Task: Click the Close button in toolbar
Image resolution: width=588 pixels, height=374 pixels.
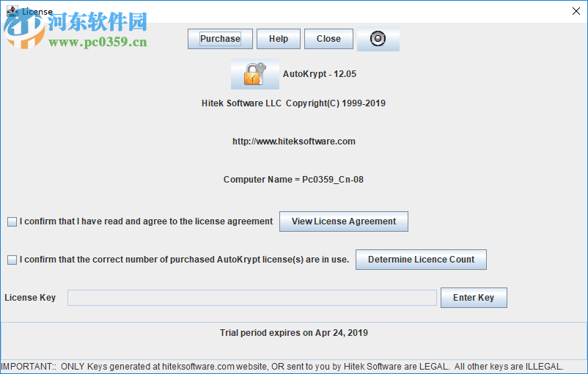Action: click(328, 39)
